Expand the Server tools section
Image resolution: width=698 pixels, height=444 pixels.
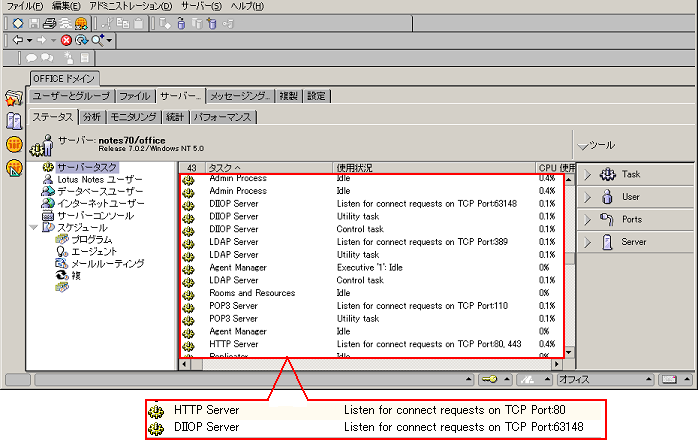tap(587, 242)
